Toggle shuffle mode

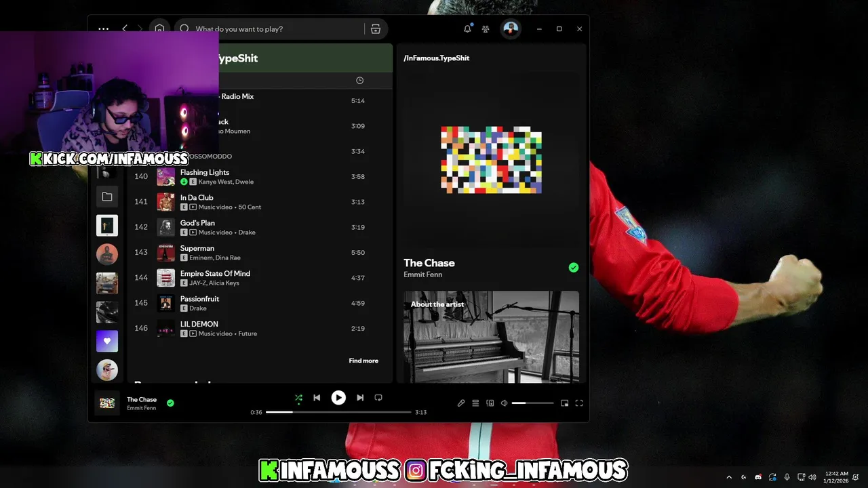click(x=298, y=398)
